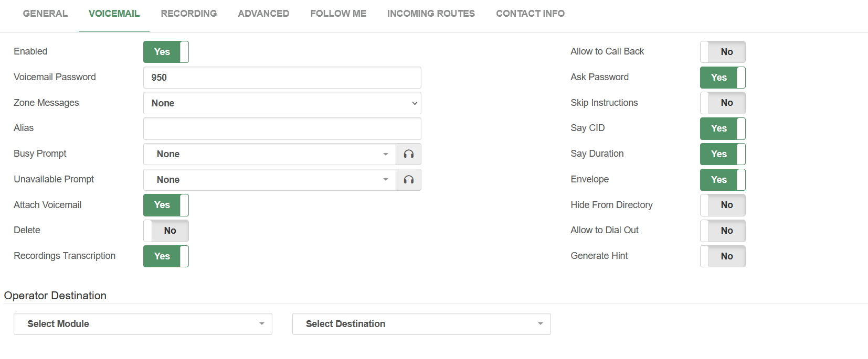Click the Unavailable Prompt headphone icon
The image size is (868, 359).
point(408,180)
